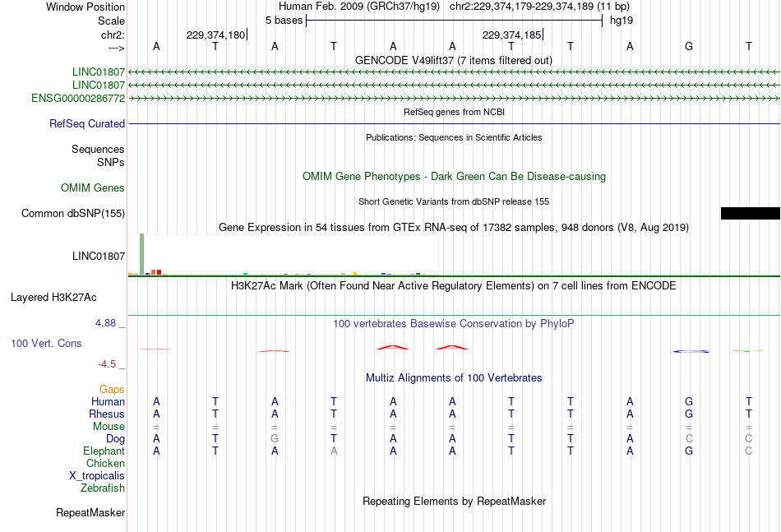Click 'Short Genetic Variants from dbSNP release 155'

pos(454,201)
